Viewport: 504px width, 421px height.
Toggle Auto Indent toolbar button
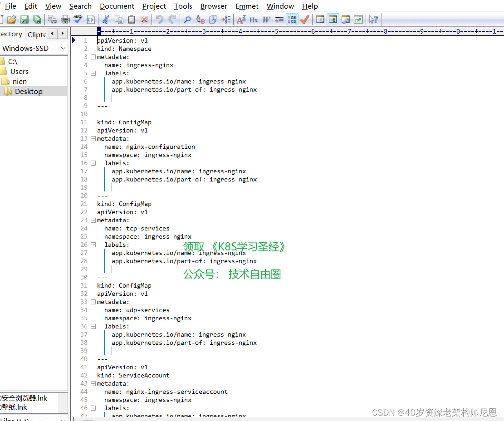(279, 20)
